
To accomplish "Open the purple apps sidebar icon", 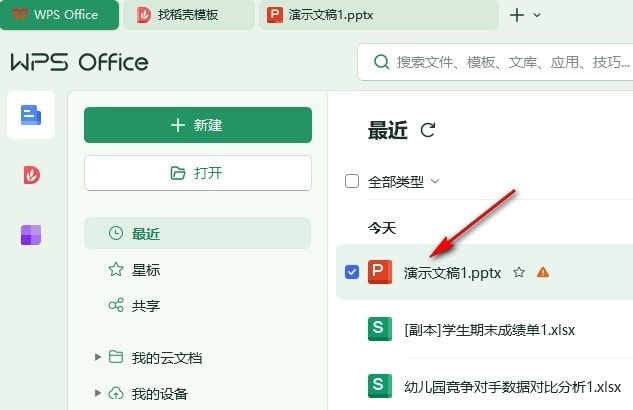I will coord(31,235).
